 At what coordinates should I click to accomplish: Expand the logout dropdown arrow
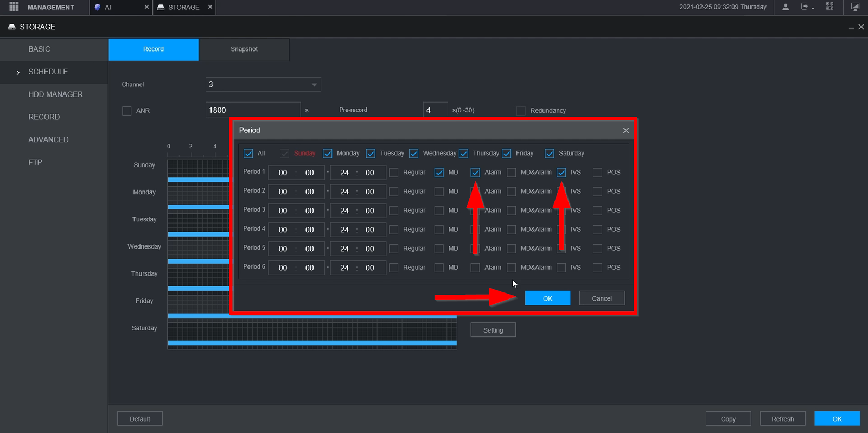[813, 8]
